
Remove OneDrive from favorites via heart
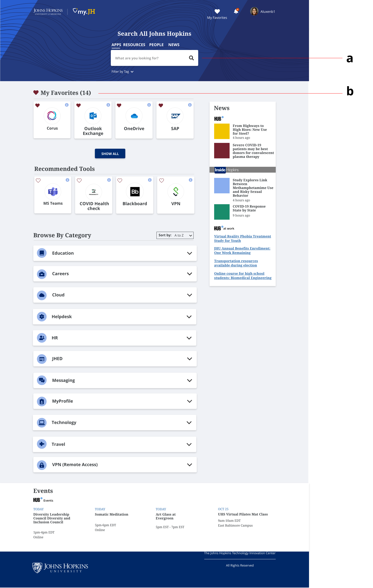tap(119, 105)
